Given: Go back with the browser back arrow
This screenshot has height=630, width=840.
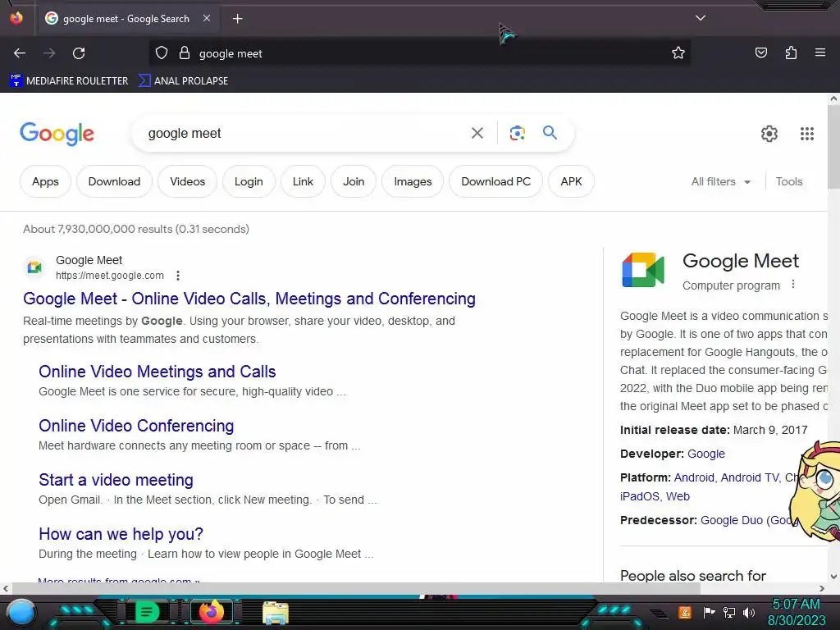Looking at the screenshot, I should point(20,53).
